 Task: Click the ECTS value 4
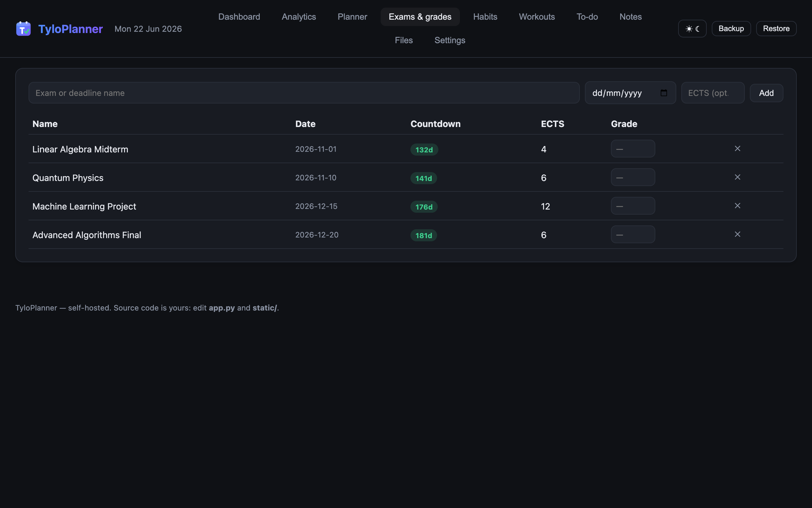544,149
